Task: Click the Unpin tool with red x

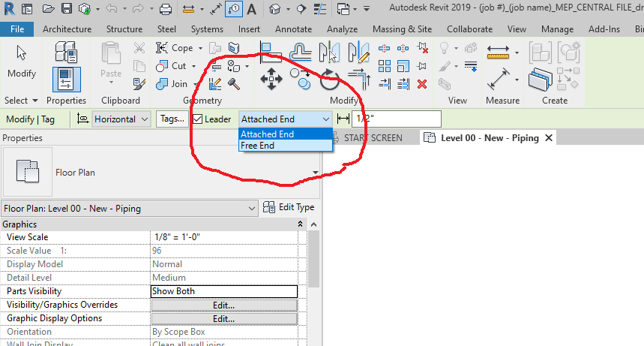Action: coord(422,48)
